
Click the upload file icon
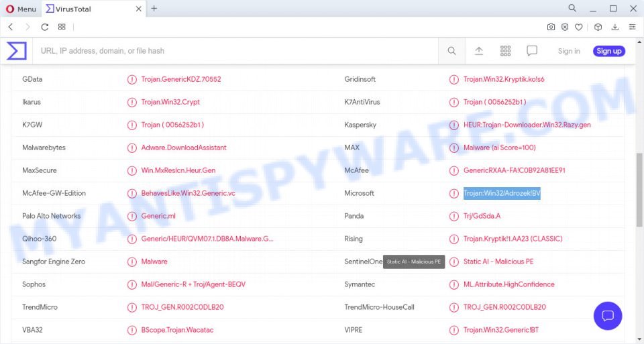click(x=479, y=51)
